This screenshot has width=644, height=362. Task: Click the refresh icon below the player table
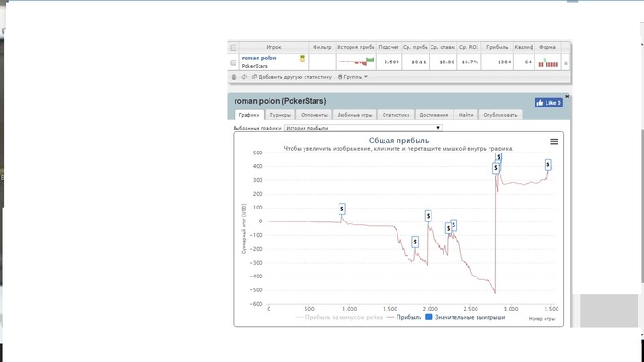pyautogui.click(x=244, y=77)
